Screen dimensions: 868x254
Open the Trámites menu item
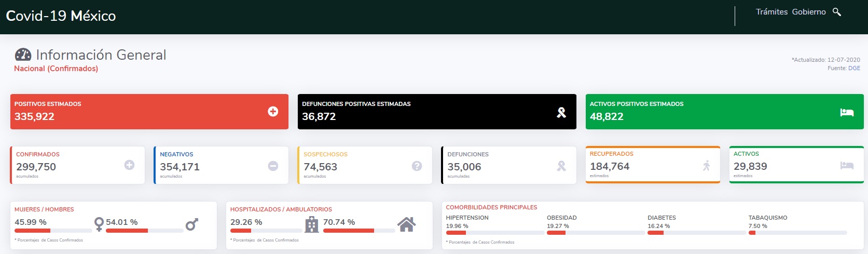point(771,12)
